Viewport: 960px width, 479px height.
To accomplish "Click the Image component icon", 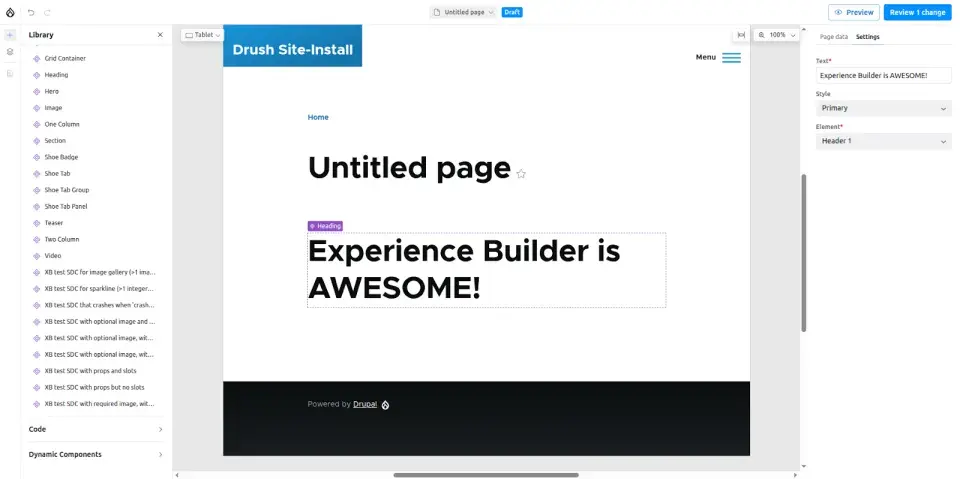I will (37, 108).
